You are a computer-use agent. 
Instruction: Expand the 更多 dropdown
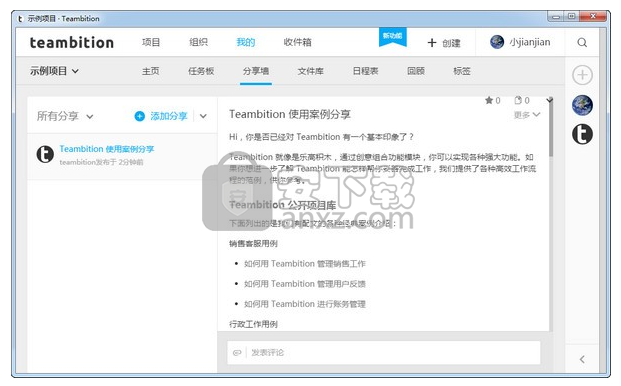(526, 115)
